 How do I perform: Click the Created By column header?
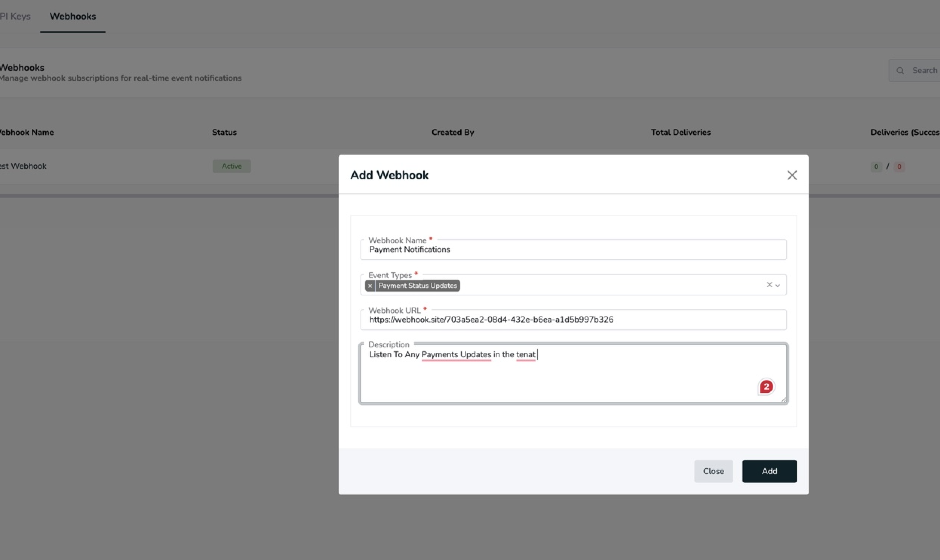point(452,132)
